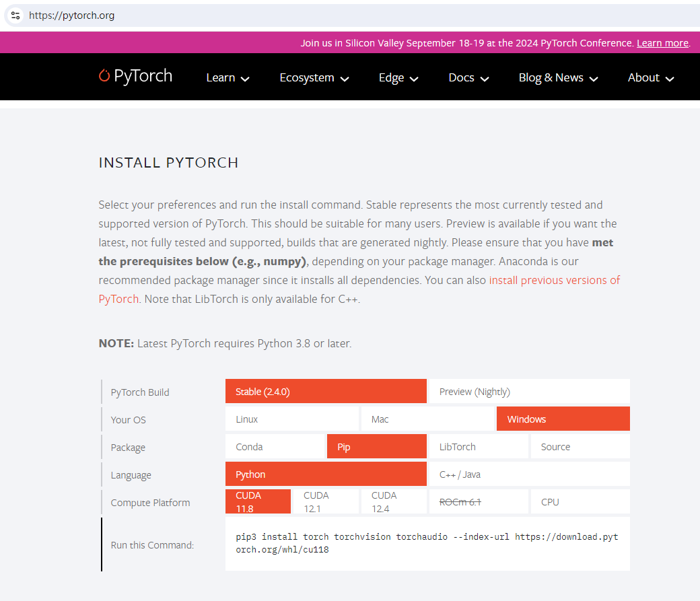700x601 pixels.
Task: Pick C++ / Java as the language
Action: tap(530, 474)
